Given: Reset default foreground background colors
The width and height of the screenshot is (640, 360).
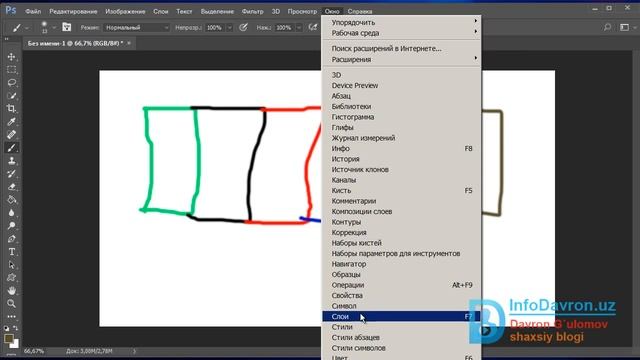Looking at the screenshot, I should 7,328.
